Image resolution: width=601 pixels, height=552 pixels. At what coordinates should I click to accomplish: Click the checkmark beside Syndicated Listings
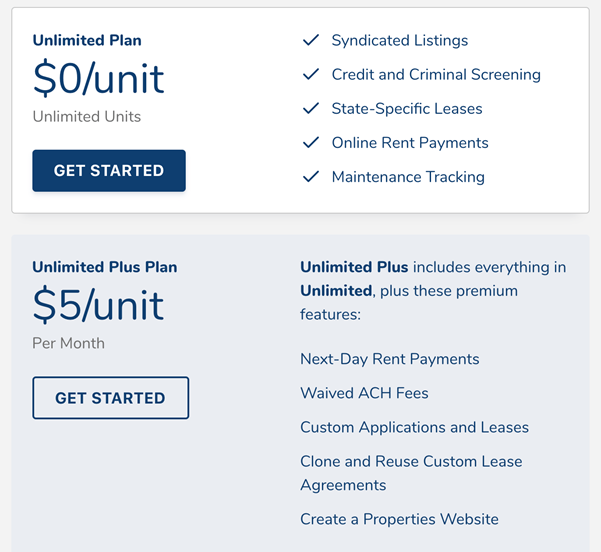(311, 40)
